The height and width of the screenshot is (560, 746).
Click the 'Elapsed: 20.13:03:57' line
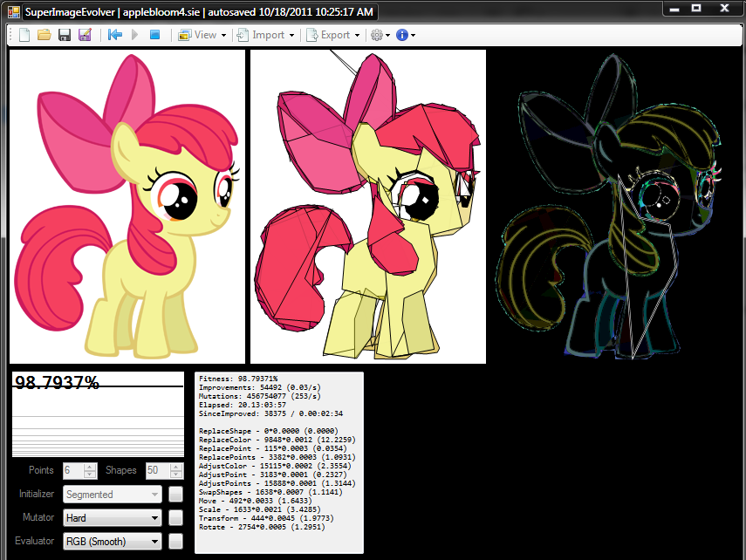point(243,405)
